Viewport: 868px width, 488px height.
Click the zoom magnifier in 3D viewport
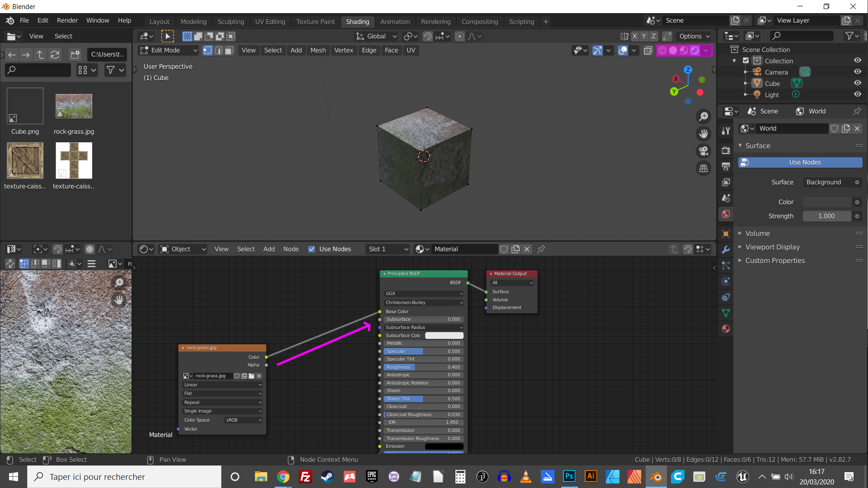click(x=704, y=117)
